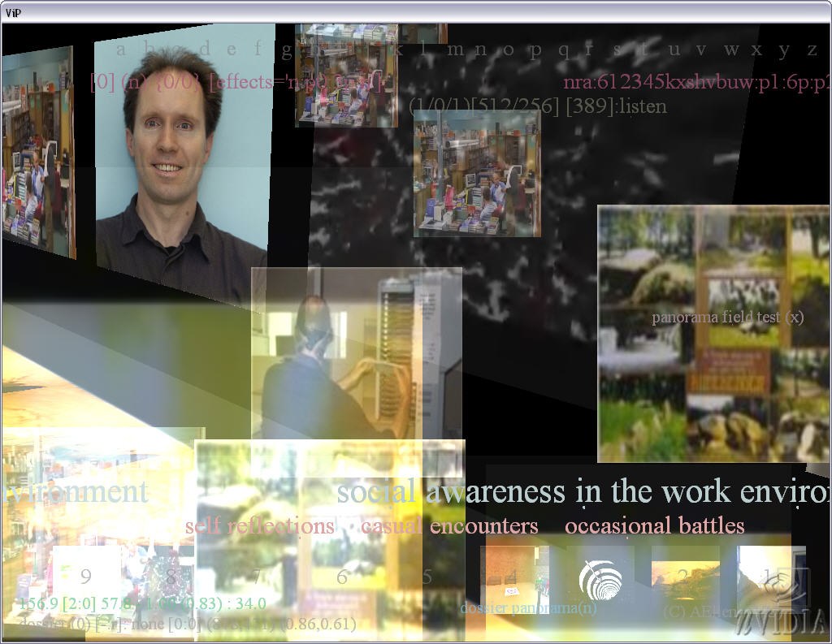Select letter 'a' in the alphabet row
The width and height of the screenshot is (832, 644).
tap(121, 50)
